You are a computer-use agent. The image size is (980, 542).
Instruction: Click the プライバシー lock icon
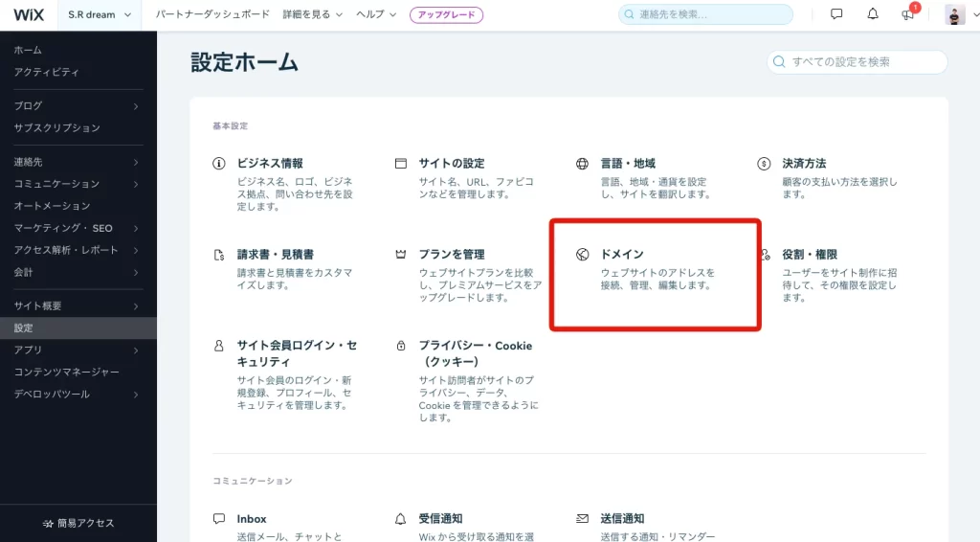point(401,346)
